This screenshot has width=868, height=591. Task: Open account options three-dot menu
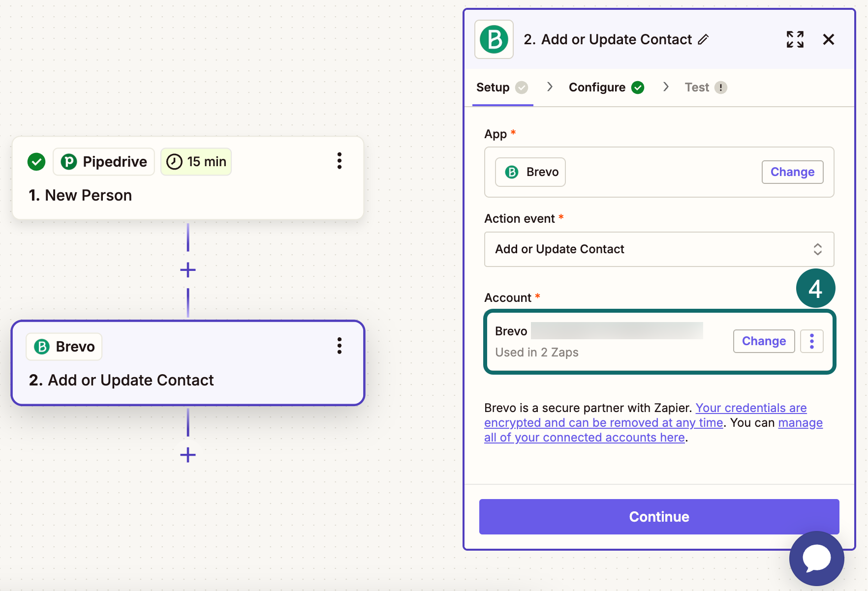(x=812, y=341)
